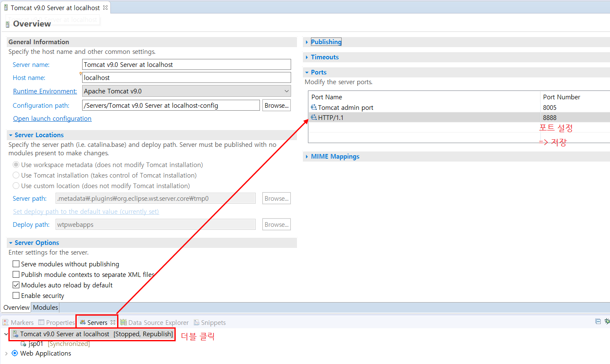
Task: Click the Configuration path text field
Action: pyautogui.click(x=171, y=105)
